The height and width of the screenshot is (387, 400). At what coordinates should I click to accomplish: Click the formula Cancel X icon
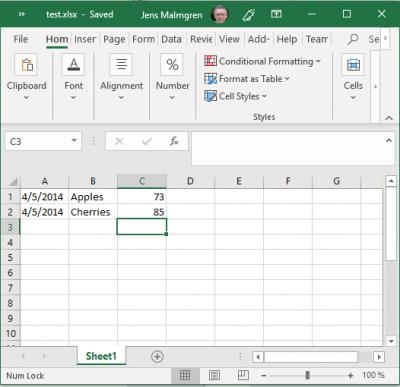point(119,141)
